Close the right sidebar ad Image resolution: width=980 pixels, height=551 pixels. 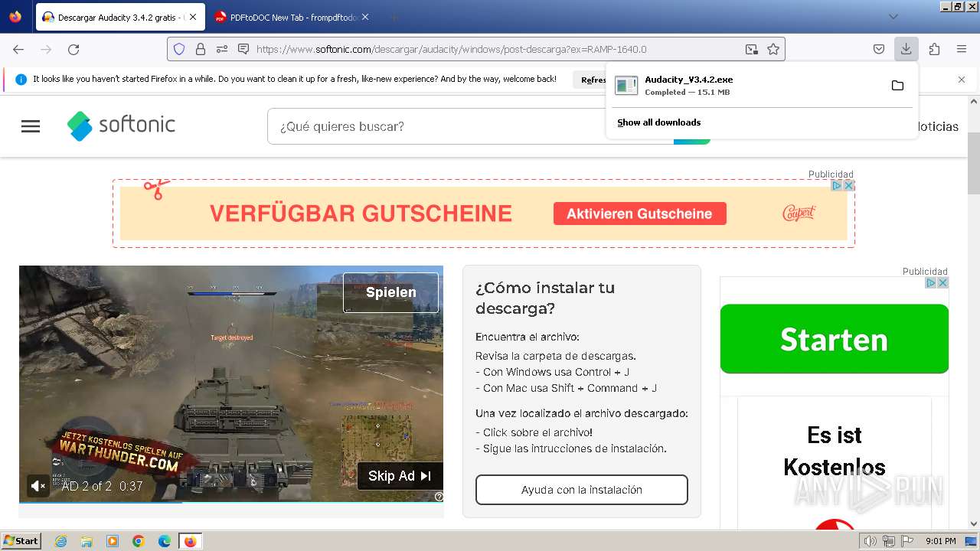tap(943, 282)
